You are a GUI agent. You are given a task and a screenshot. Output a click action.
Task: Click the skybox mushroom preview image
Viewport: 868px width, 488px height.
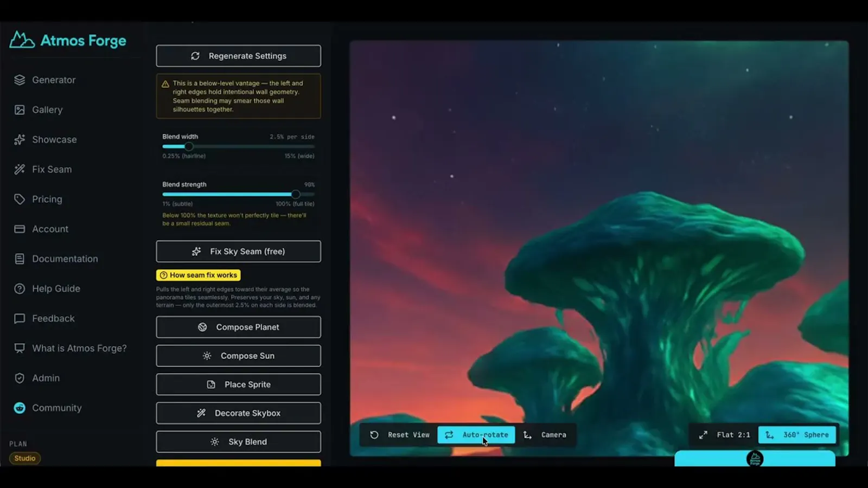click(599, 248)
